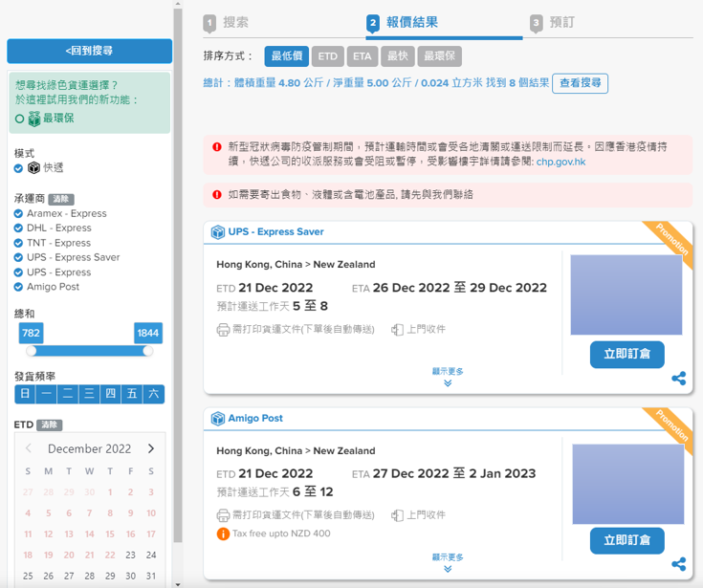Uncheck Amigo Post carrier
Screen dimensions: 703x588
[18, 287]
